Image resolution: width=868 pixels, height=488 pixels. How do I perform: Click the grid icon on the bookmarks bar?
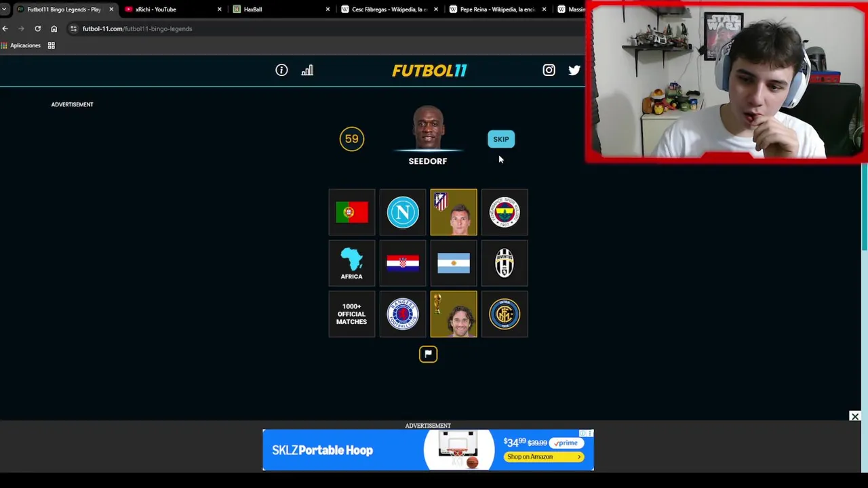coord(51,45)
